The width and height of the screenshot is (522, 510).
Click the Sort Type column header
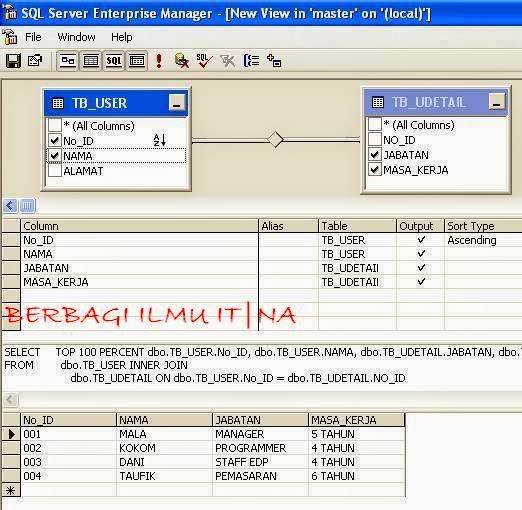tap(483, 226)
